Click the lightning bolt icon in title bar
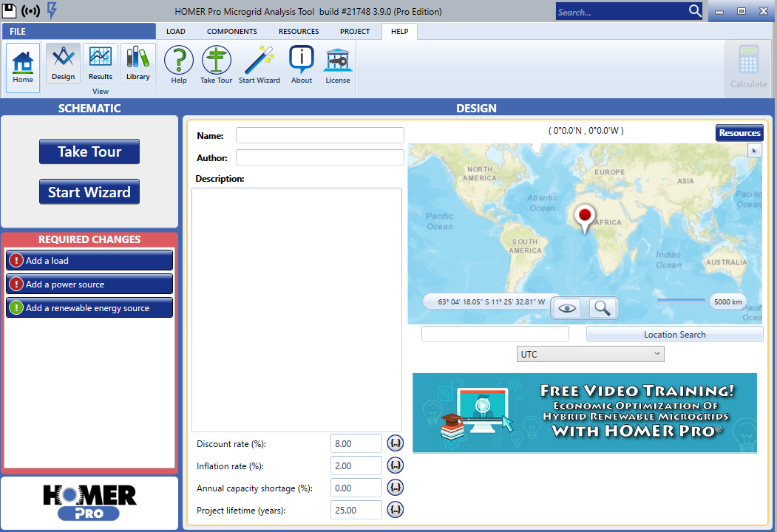This screenshot has height=532, width=777. 52,10
